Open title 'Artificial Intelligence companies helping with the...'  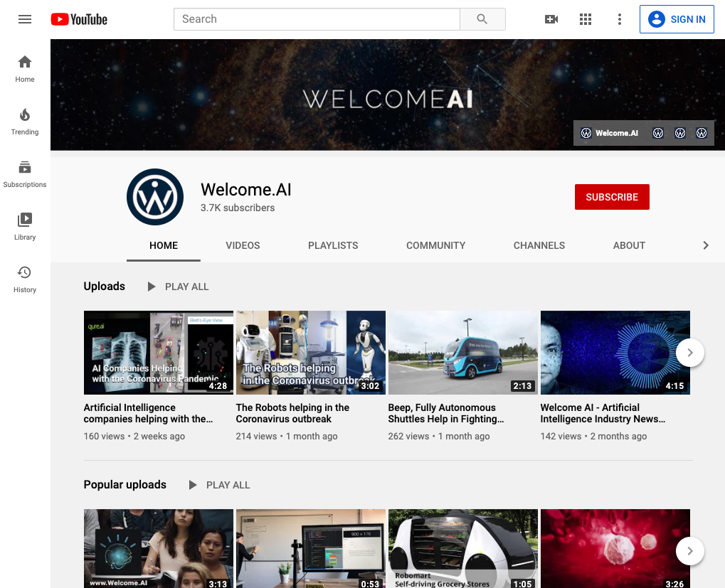tap(148, 413)
